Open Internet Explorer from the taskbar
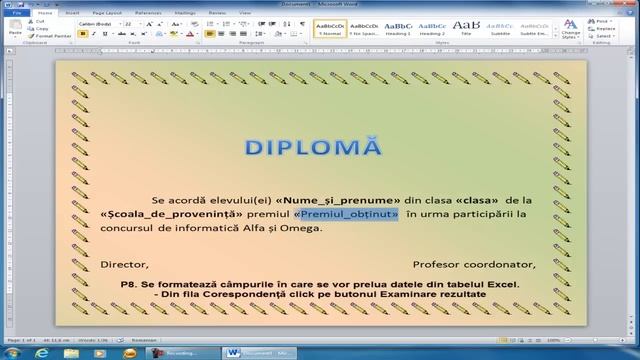This screenshot has width=640, height=360. pos(42,353)
